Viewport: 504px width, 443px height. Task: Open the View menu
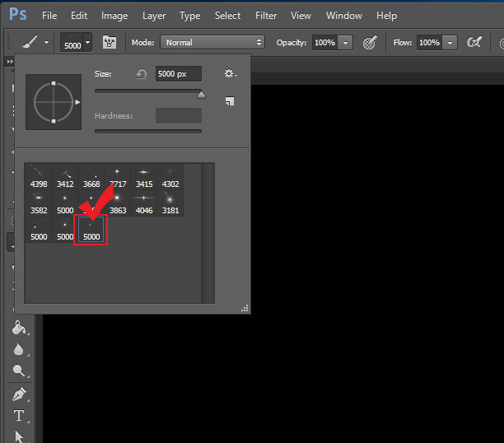click(x=301, y=16)
